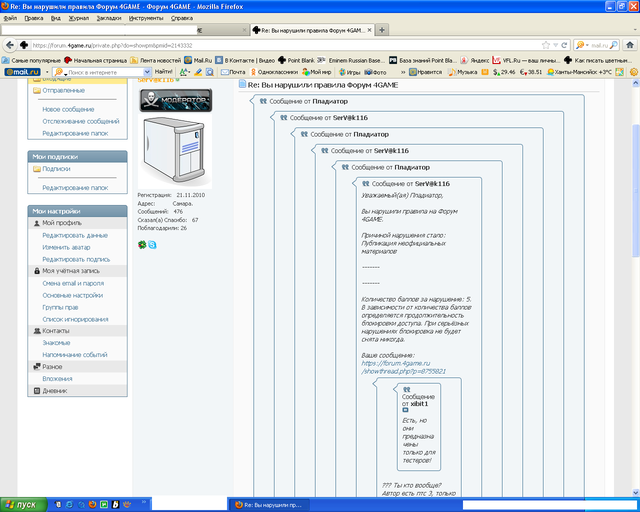Open the Изменить аватар link
640x512 pixels.
[x=65, y=246]
